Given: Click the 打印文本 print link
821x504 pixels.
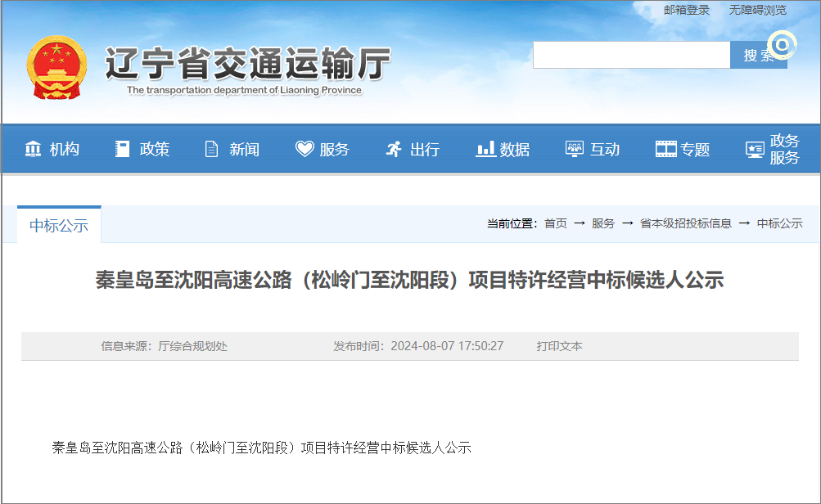Looking at the screenshot, I should (559, 346).
